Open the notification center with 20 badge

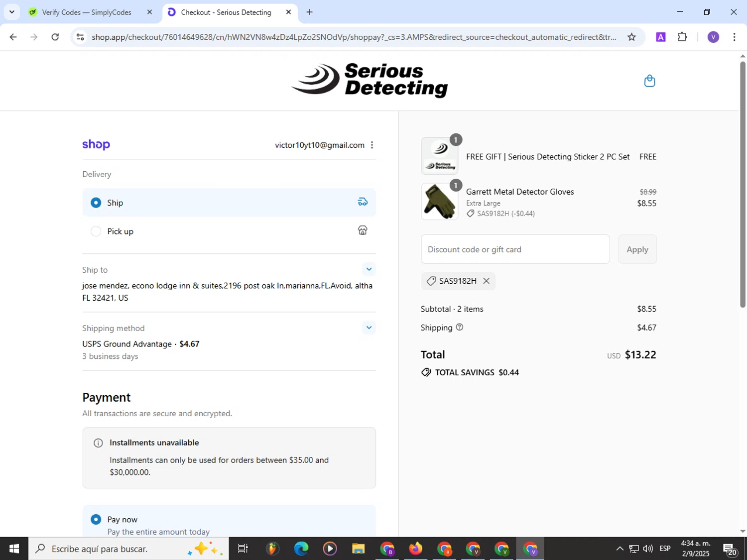click(731, 550)
